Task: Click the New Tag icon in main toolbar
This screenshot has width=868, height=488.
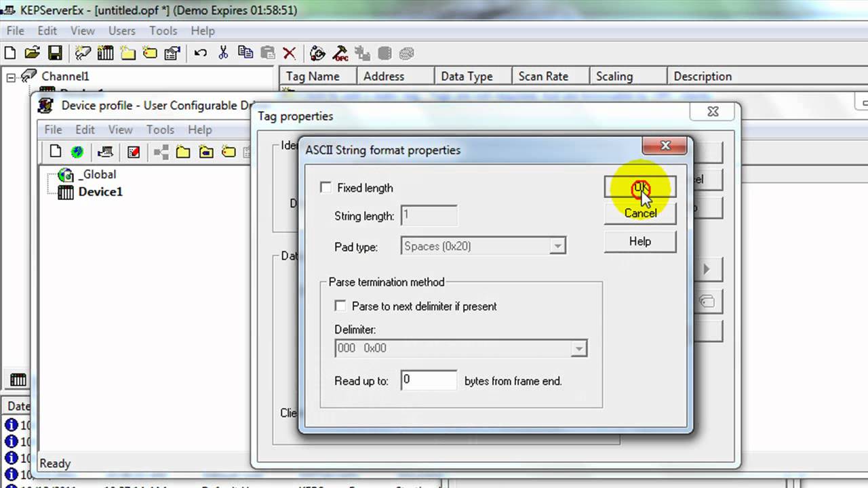Action: 150,53
